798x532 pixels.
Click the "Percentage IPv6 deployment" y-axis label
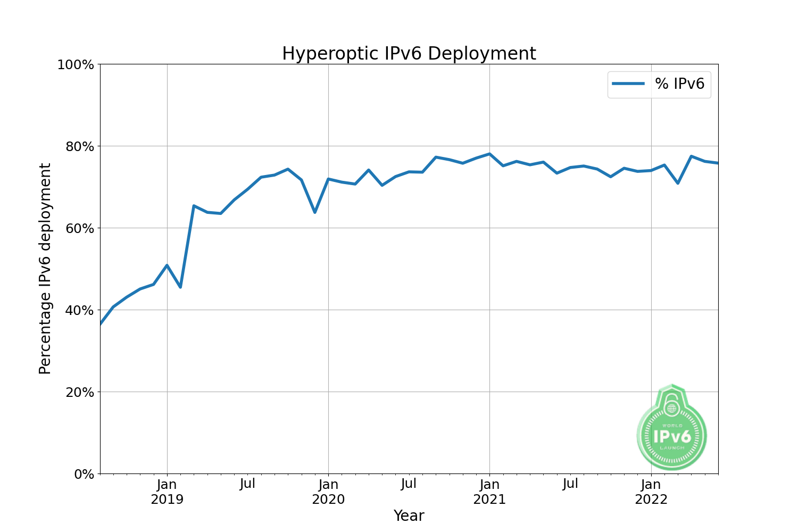45,269
